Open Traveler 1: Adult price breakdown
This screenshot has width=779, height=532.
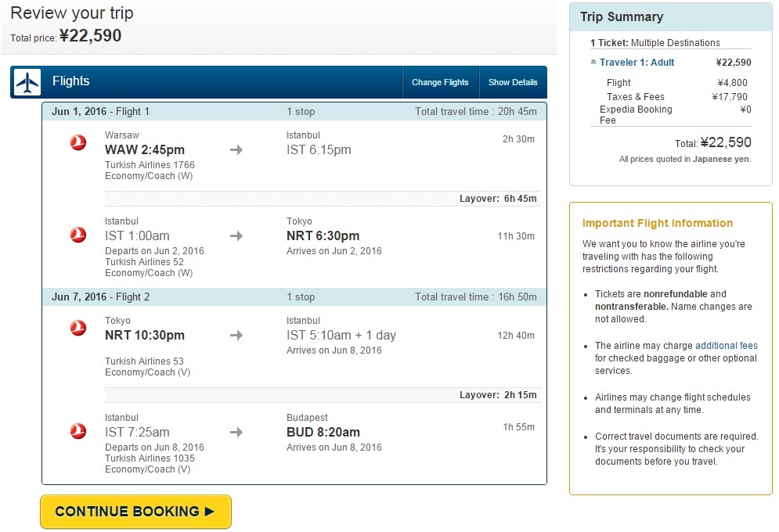(x=637, y=63)
